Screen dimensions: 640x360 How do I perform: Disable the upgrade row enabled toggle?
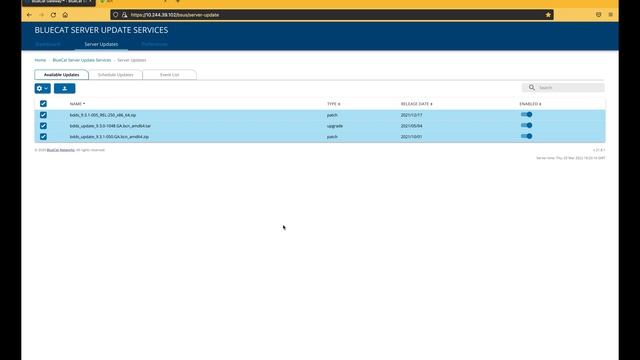point(527,125)
